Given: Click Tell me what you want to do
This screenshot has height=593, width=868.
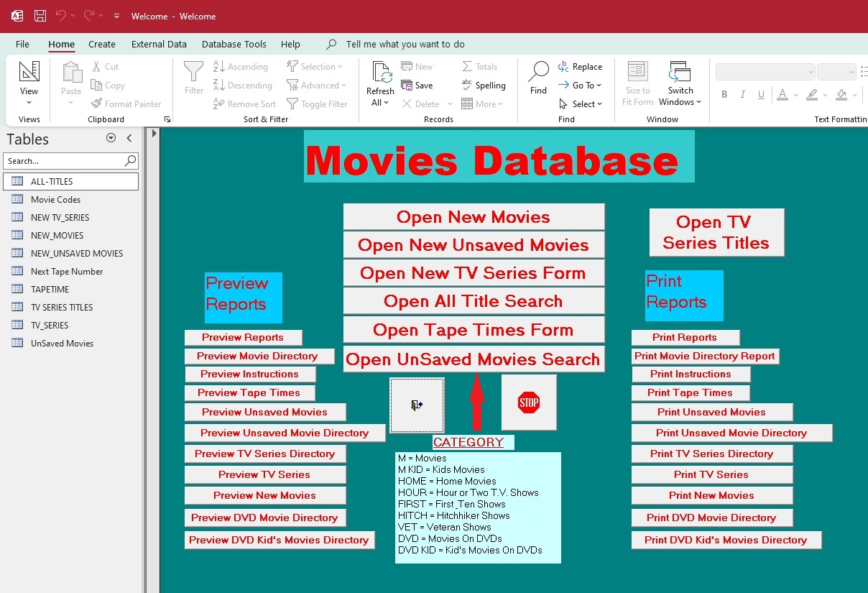Looking at the screenshot, I should (405, 44).
